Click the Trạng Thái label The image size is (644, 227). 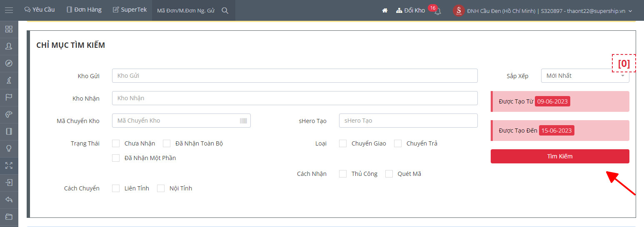[85, 143]
